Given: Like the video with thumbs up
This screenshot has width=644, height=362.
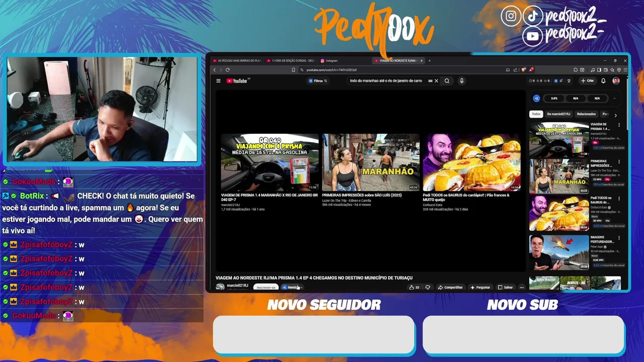Looking at the screenshot, I should [414, 288].
